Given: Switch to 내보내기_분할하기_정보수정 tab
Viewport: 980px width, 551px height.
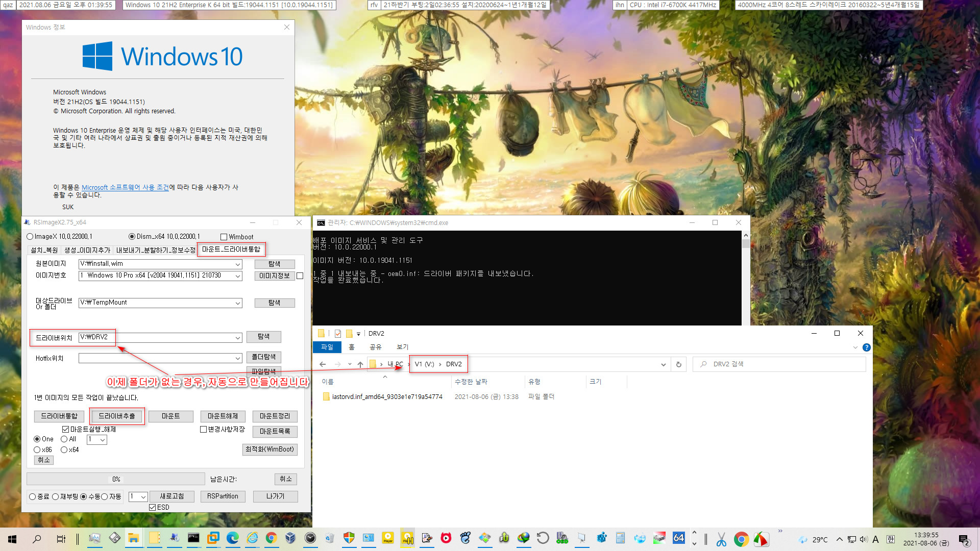Looking at the screenshot, I should 156,250.
